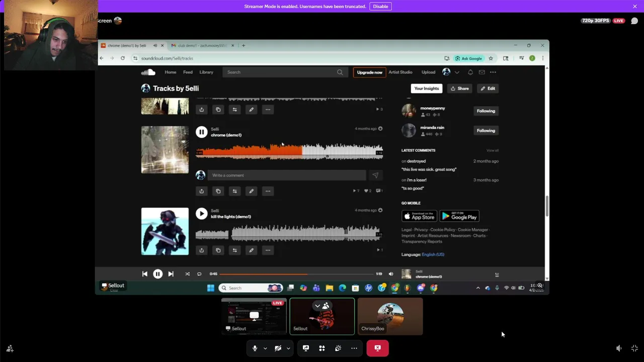Mute the SoundCloud player volume
This screenshot has height=362, width=644.
click(391, 274)
